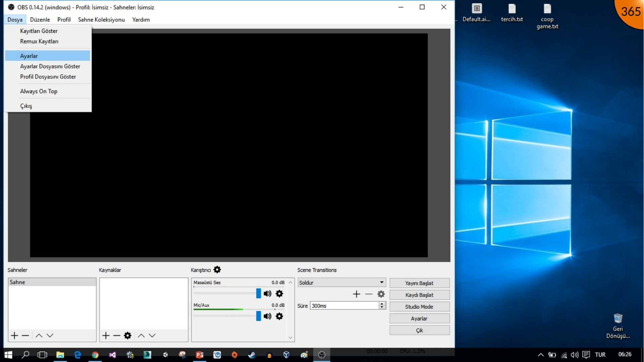Viewport: 644px width, 362px height.
Task: Mute Masaüstü Ses speaker icon
Action: point(267,294)
